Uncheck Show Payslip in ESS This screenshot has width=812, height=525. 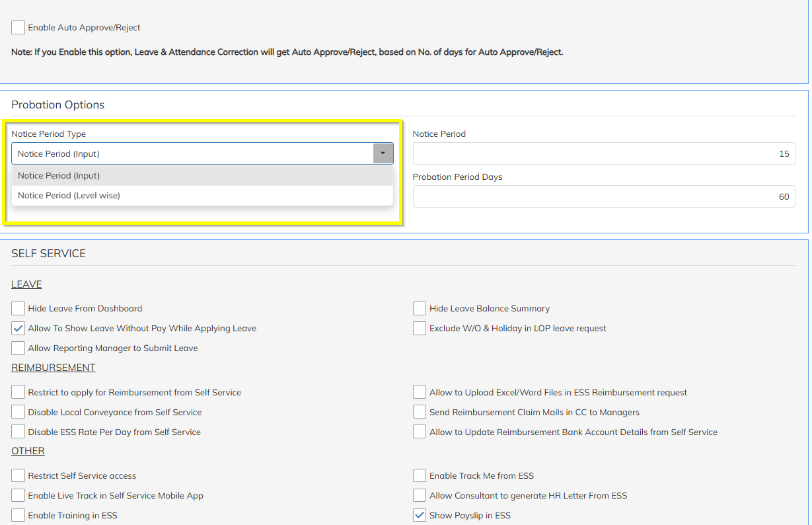click(420, 516)
